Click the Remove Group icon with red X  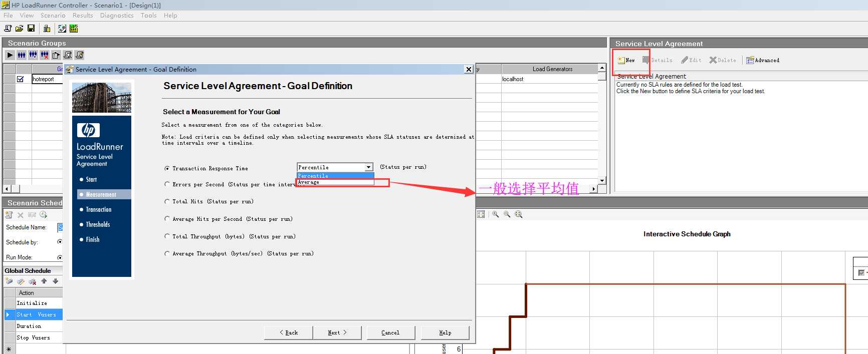click(x=45, y=55)
